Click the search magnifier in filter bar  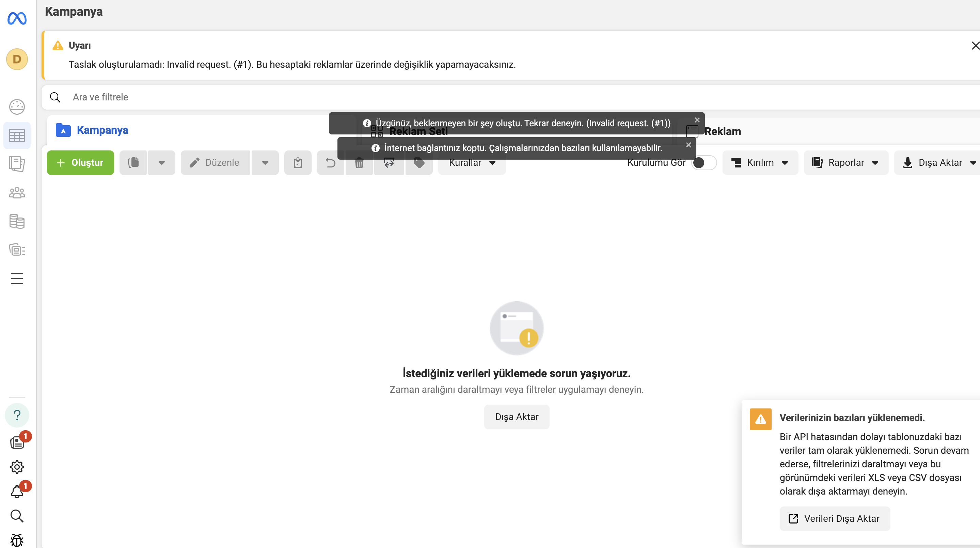pos(55,97)
